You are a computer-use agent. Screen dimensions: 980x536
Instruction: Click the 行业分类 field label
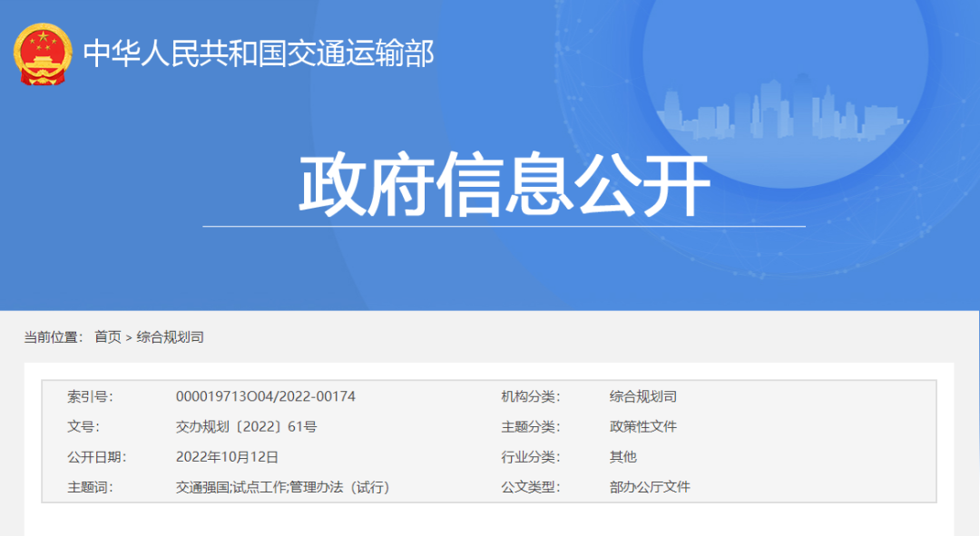coord(531,457)
